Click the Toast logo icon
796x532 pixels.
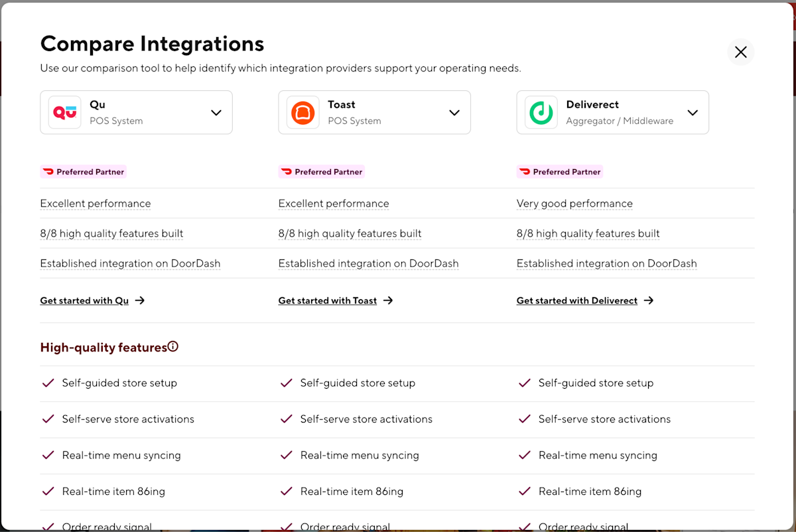303,112
